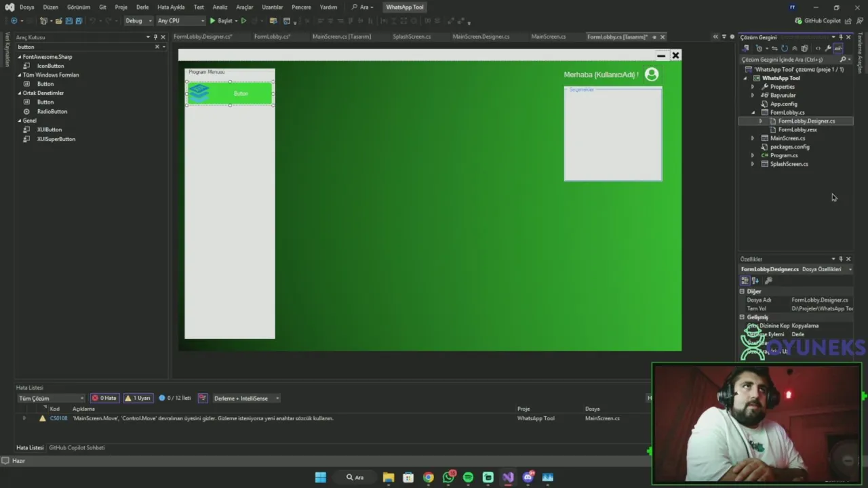Click sync with active document icon in Çözüm Gezgini
This screenshot has width=868, height=488.
[774, 48]
